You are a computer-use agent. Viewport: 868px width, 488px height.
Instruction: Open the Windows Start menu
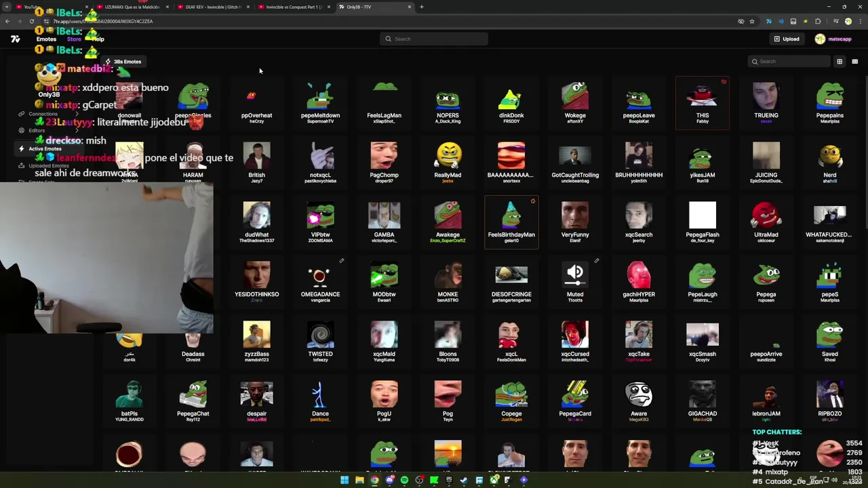tap(344, 480)
